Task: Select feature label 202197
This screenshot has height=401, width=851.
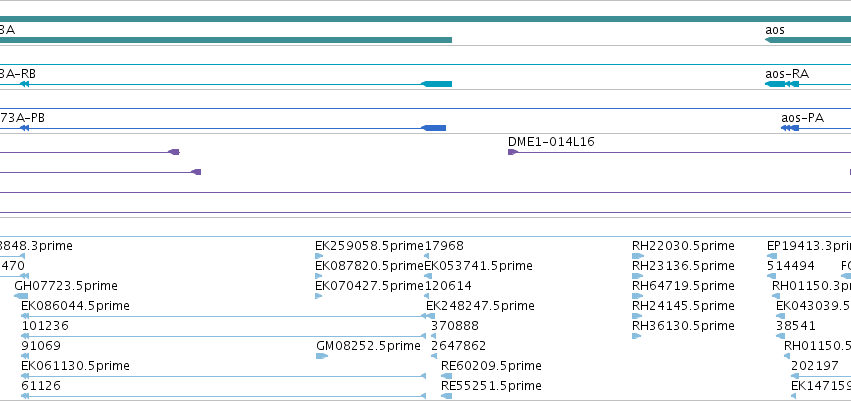Action: (x=815, y=366)
